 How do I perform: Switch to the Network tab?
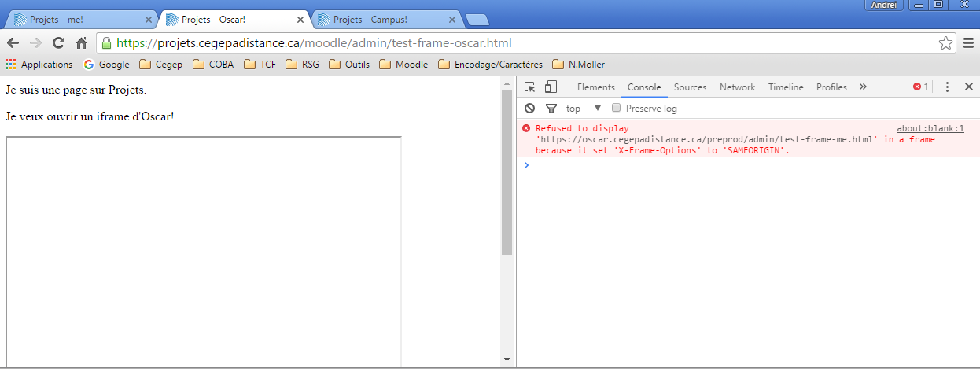click(x=737, y=87)
